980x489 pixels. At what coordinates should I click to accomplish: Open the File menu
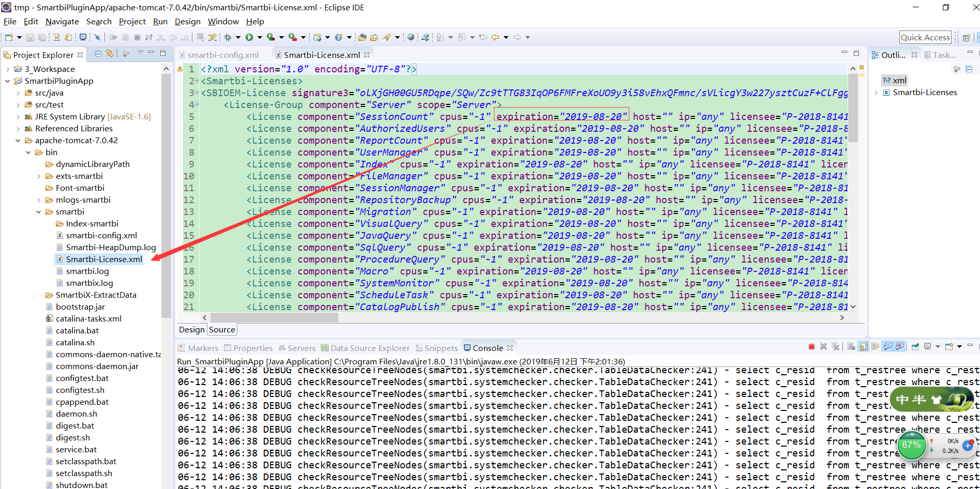[10, 21]
